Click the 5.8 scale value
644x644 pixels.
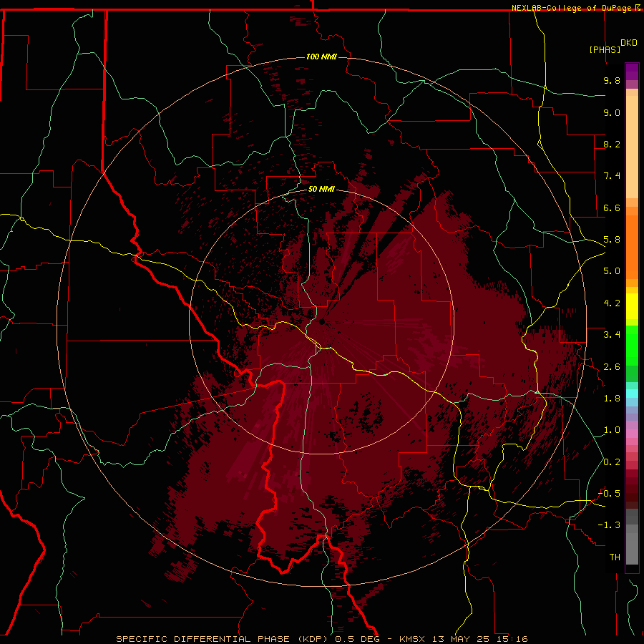tap(612, 240)
